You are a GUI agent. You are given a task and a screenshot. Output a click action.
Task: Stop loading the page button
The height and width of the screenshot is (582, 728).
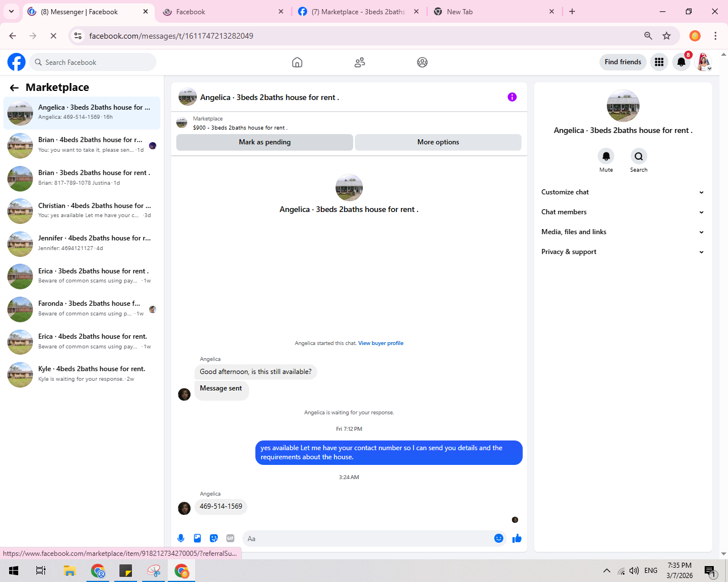[x=53, y=36]
